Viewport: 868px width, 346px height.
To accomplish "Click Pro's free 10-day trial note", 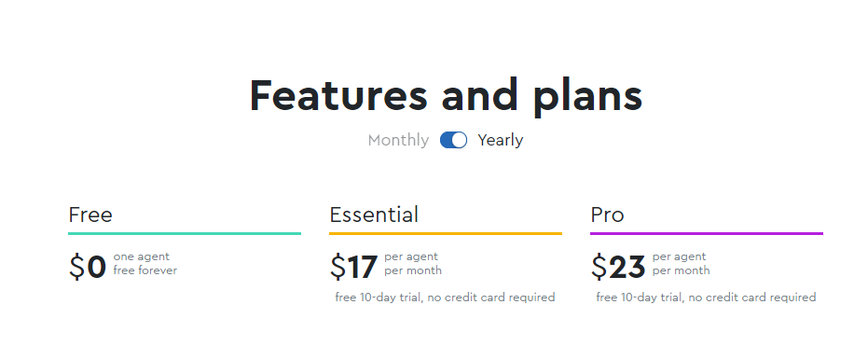I will [706, 298].
